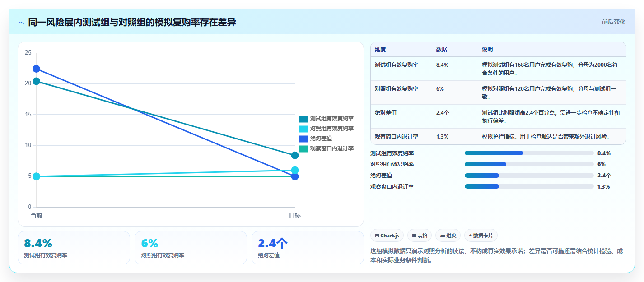The height and width of the screenshot is (282, 644).
Task: Click the 数据 column header
Action: coord(442,49)
